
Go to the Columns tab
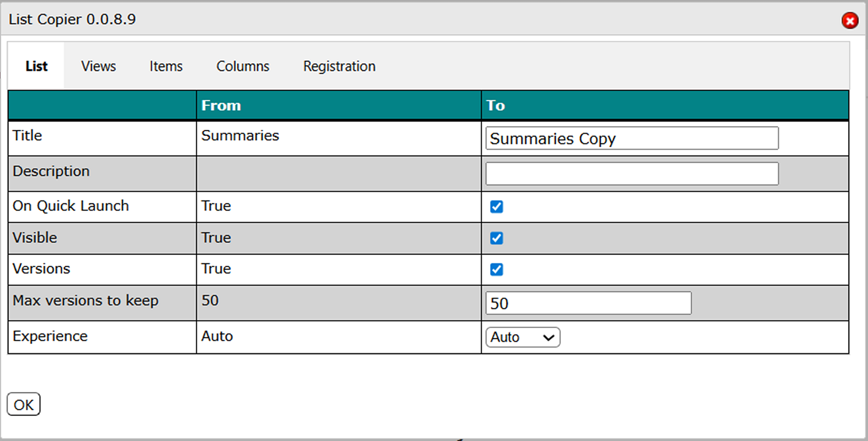[x=242, y=66]
